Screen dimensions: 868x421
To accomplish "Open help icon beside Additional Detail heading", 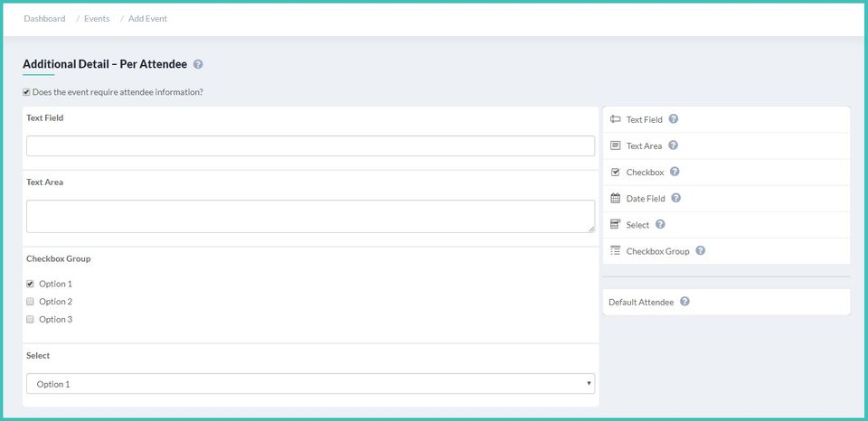I will (198, 64).
